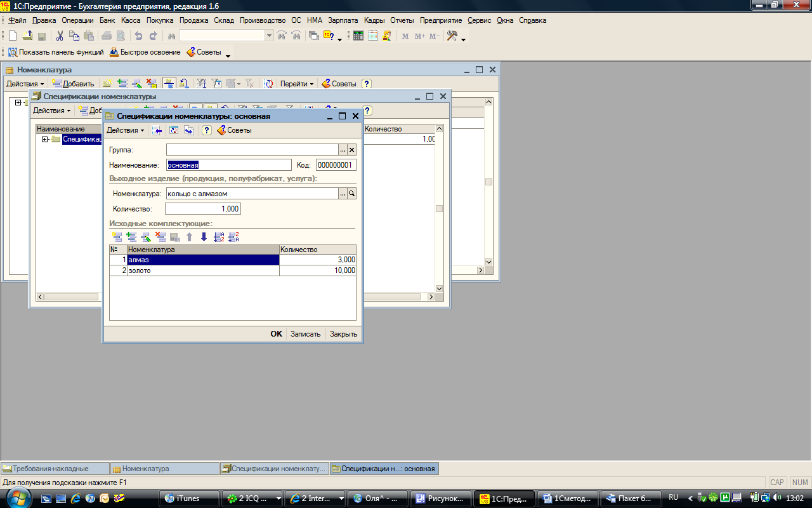The image size is (812, 508).
Task: Open the Отчеты menu
Action: pos(402,20)
